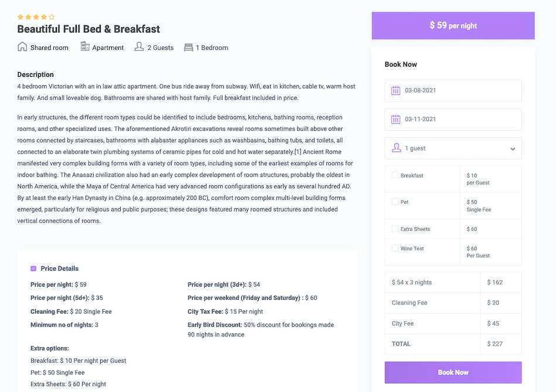Click the Shared room house icon
The image size is (556, 392).
22,47
